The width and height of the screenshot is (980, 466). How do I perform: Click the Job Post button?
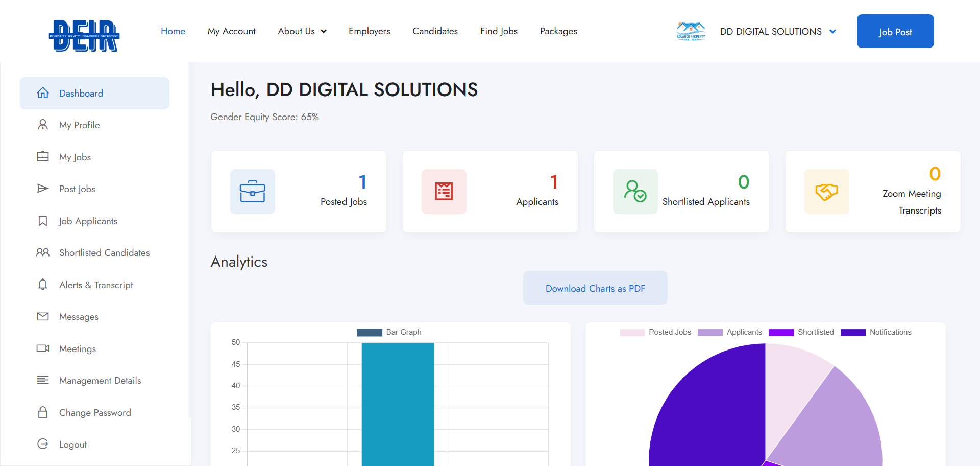pyautogui.click(x=895, y=31)
